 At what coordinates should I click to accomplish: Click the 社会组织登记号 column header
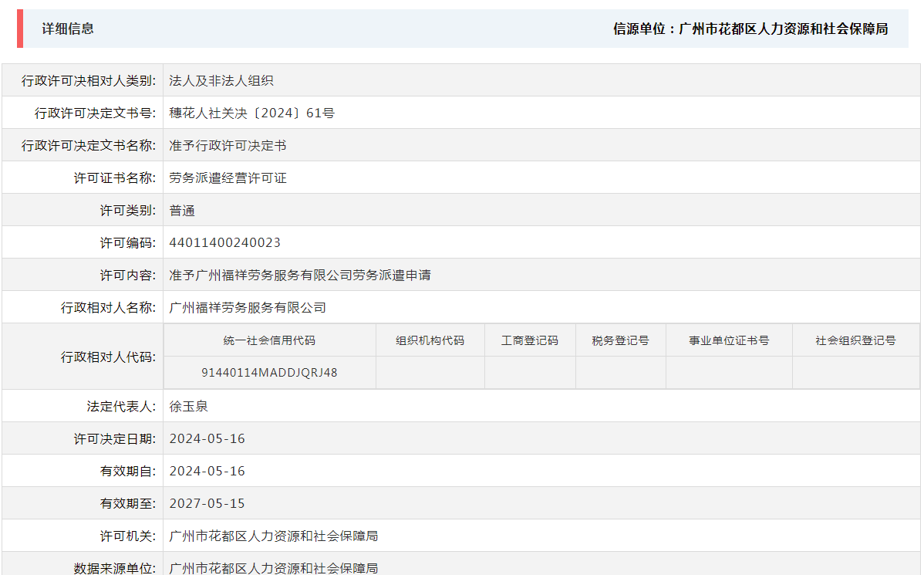855,341
